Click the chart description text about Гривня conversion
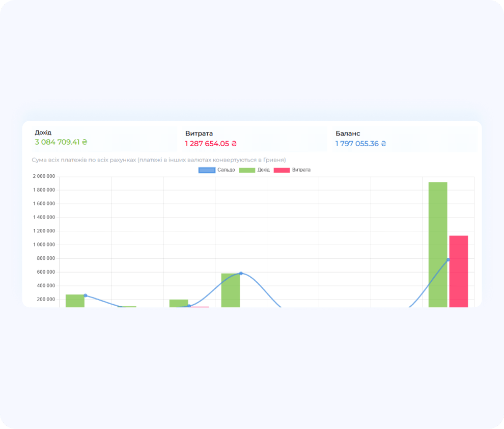Screen dimensions: 504x429 click(x=159, y=160)
